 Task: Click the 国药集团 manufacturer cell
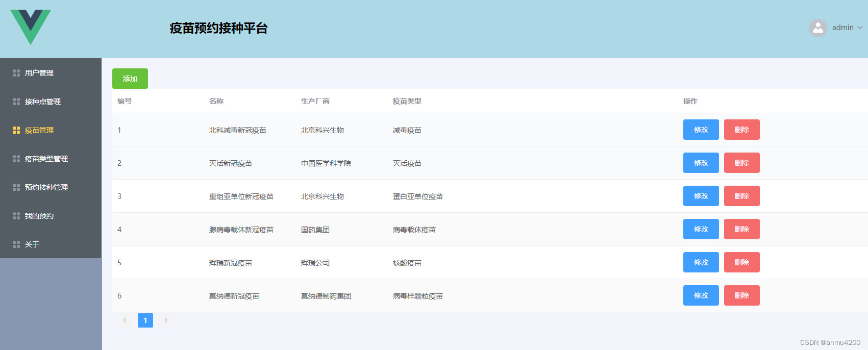click(315, 230)
